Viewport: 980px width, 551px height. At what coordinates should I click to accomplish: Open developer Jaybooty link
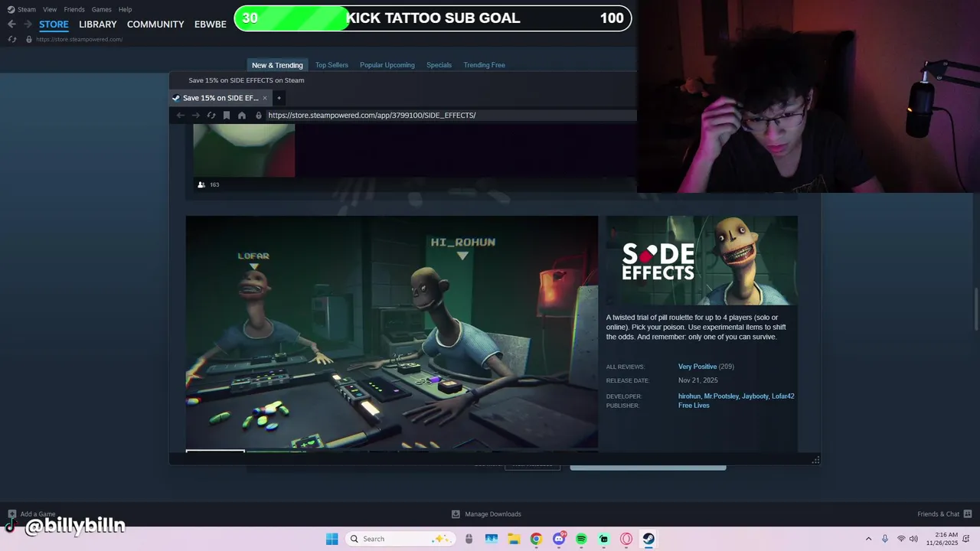click(755, 396)
